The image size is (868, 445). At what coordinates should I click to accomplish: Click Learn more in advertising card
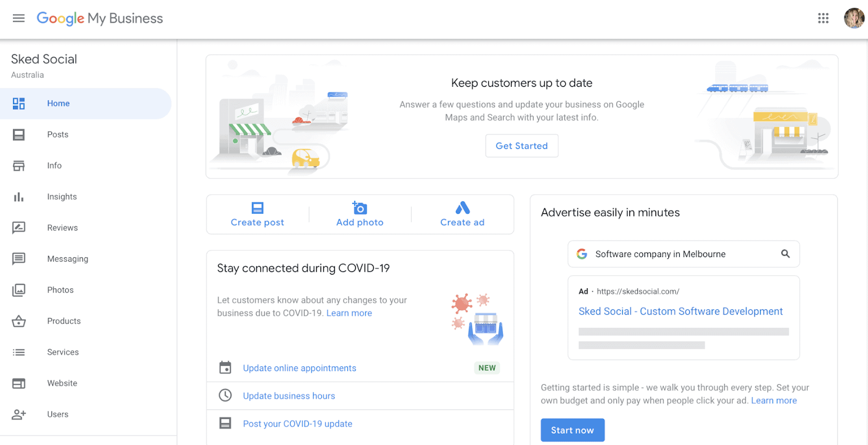(x=774, y=400)
